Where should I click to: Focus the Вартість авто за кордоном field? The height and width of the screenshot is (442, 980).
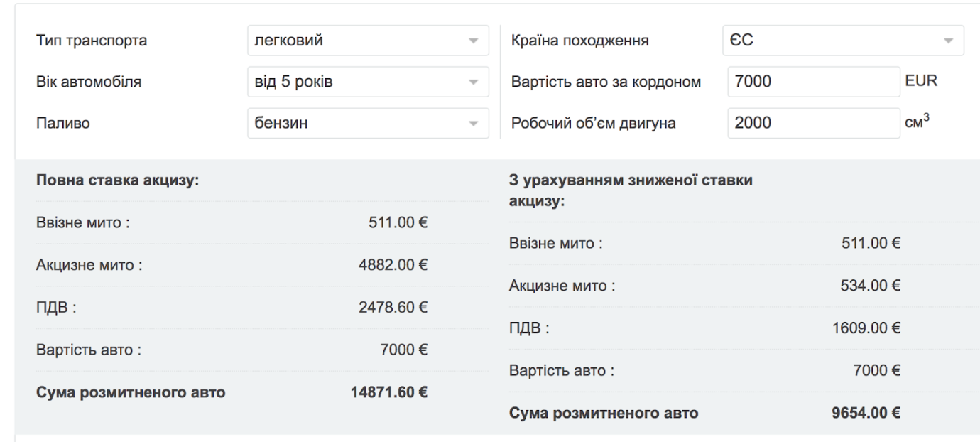tap(814, 82)
